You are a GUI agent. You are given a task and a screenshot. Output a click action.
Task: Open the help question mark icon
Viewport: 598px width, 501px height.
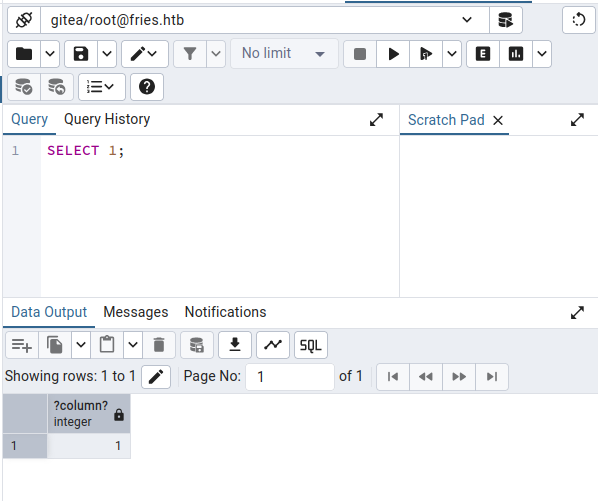[147, 87]
